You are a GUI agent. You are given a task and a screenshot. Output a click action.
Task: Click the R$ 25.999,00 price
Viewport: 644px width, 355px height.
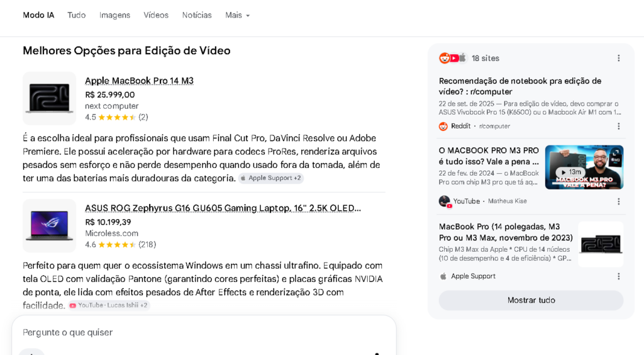[110, 95]
